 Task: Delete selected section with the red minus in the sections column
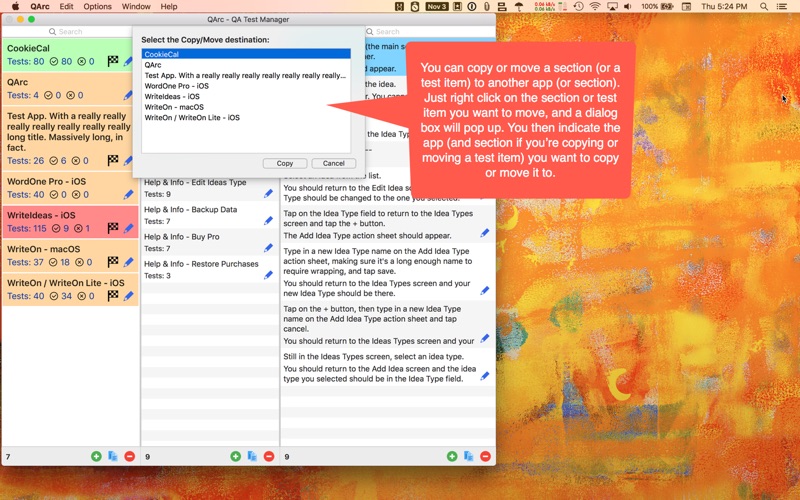(269, 456)
